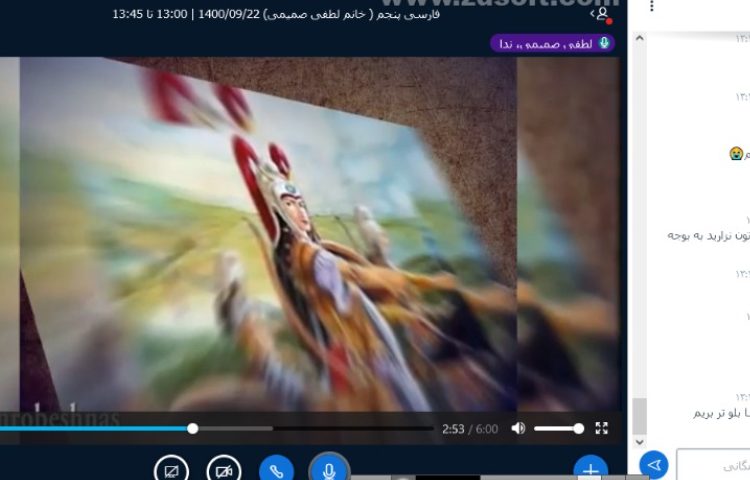Image resolution: width=750 pixels, height=480 pixels.
Task: Toggle the microphone button
Action: point(329,469)
